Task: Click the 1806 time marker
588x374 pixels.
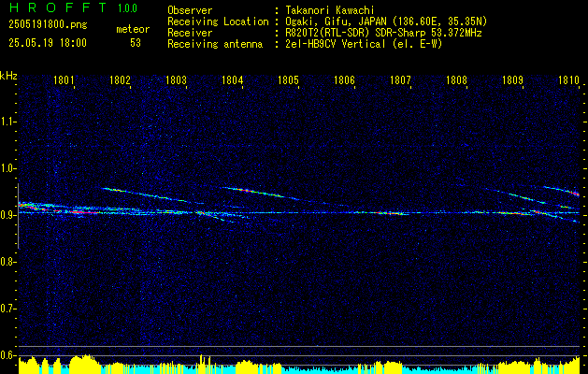Action: click(x=344, y=79)
